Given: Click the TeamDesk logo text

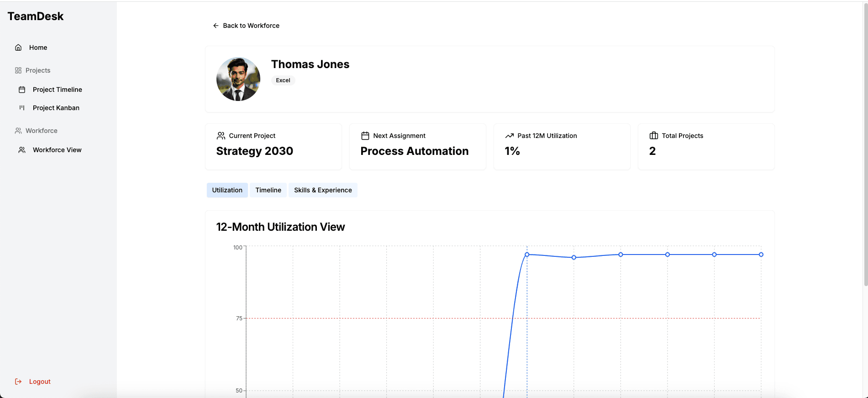Looking at the screenshot, I should tap(36, 16).
